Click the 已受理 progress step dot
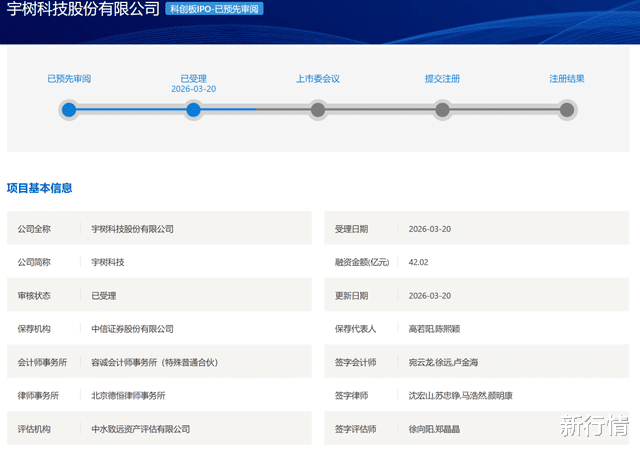This screenshot has height=452, width=640. coord(193,110)
